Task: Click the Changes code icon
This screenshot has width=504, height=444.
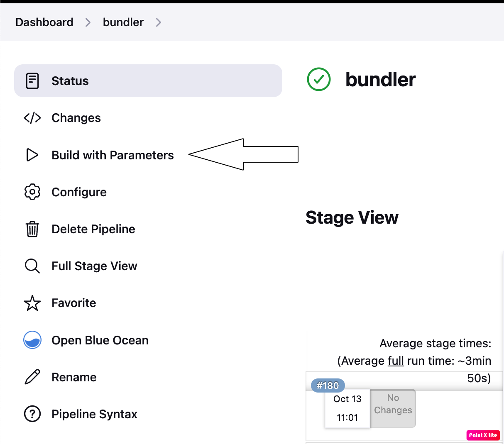Action: click(x=33, y=118)
